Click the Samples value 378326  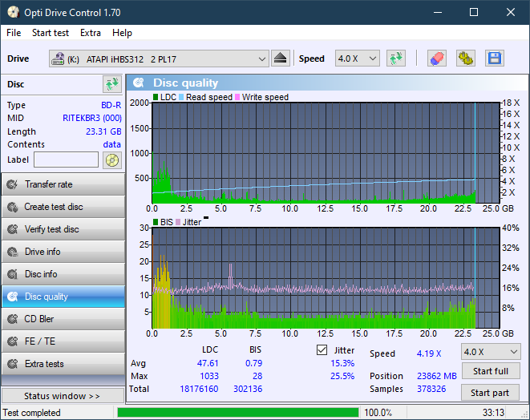(431, 389)
